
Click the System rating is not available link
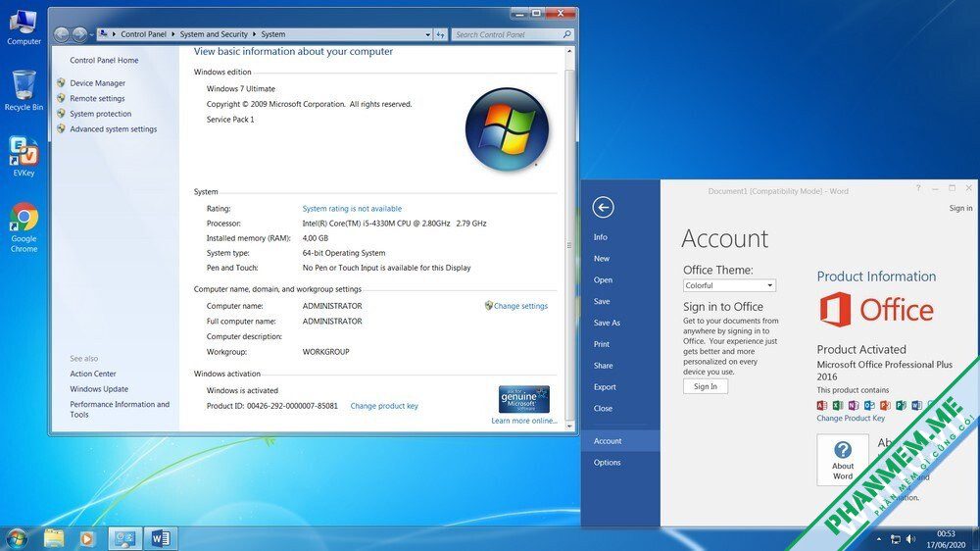(352, 208)
